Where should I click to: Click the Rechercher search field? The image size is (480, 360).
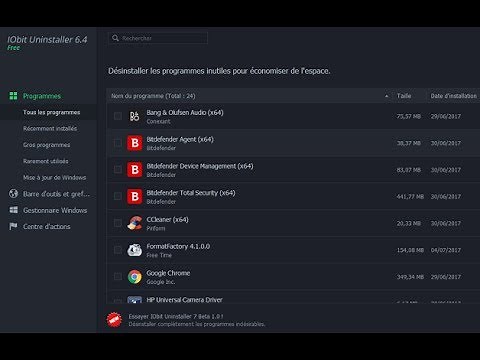point(158,38)
